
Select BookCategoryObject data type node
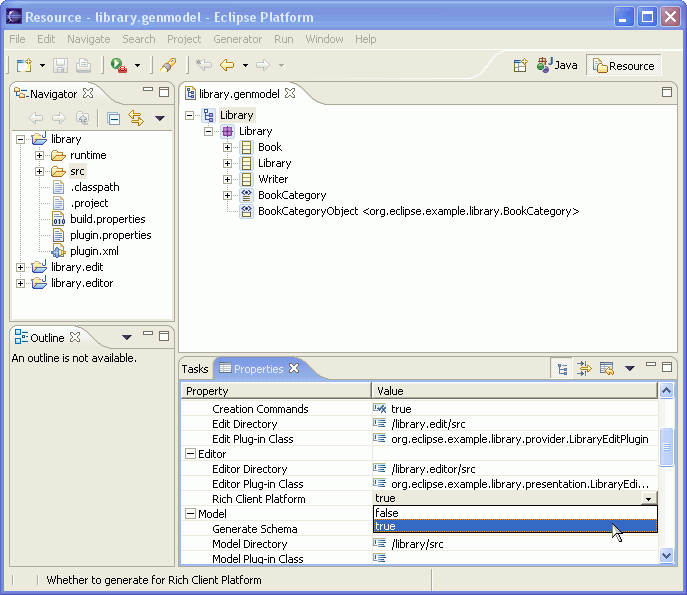[418, 211]
